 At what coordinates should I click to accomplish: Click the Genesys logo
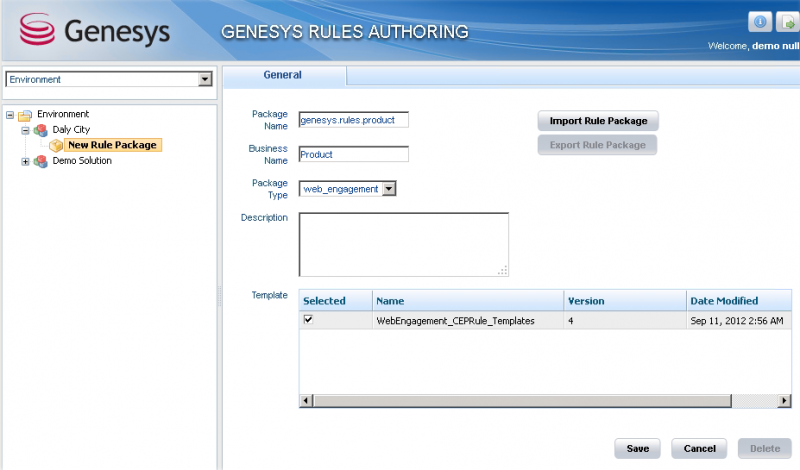tap(94, 30)
